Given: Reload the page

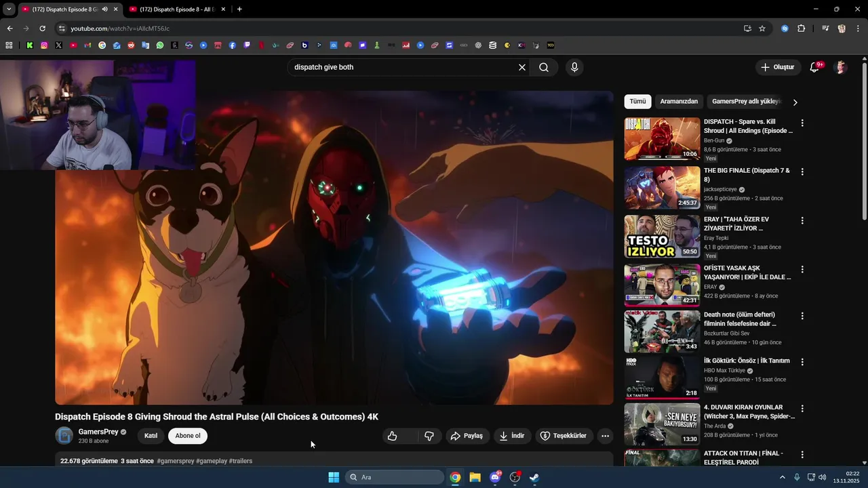Looking at the screenshot, I should pyautogui.click(x=42, y=28).
